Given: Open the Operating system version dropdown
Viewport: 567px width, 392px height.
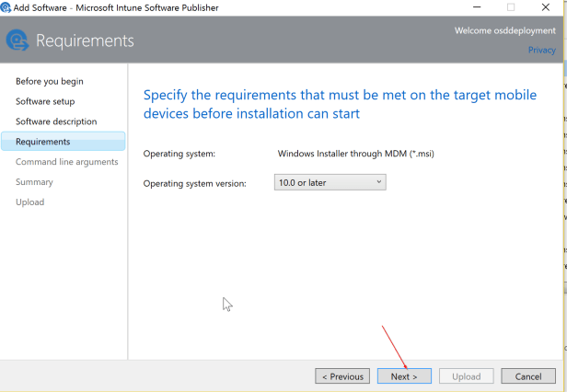Looking at the screenshot, I should pos(330,182).
